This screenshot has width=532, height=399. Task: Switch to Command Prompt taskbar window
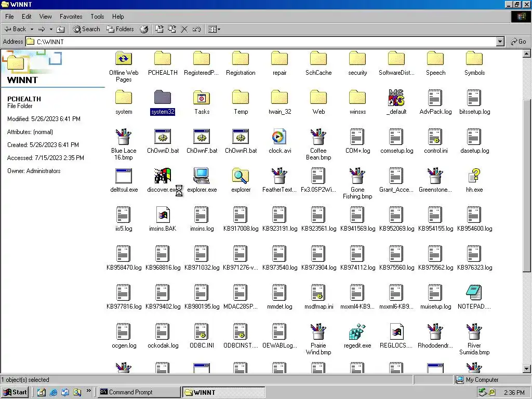click(x=139, y=392)
